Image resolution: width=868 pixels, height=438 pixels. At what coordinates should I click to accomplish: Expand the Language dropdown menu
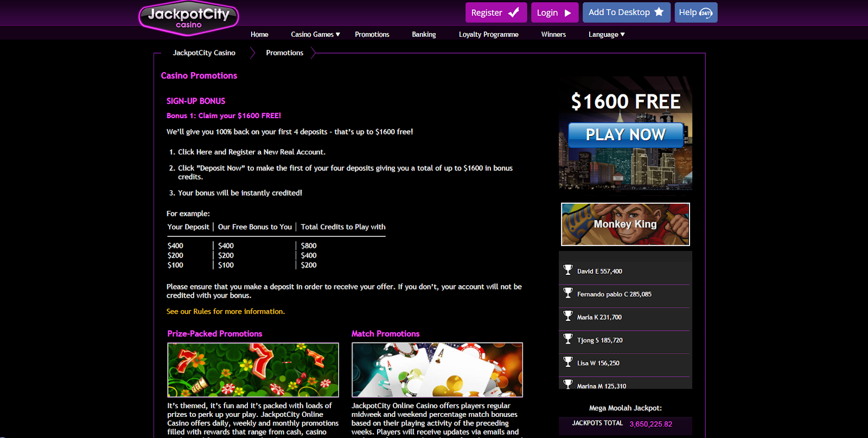tap(607, 34)
